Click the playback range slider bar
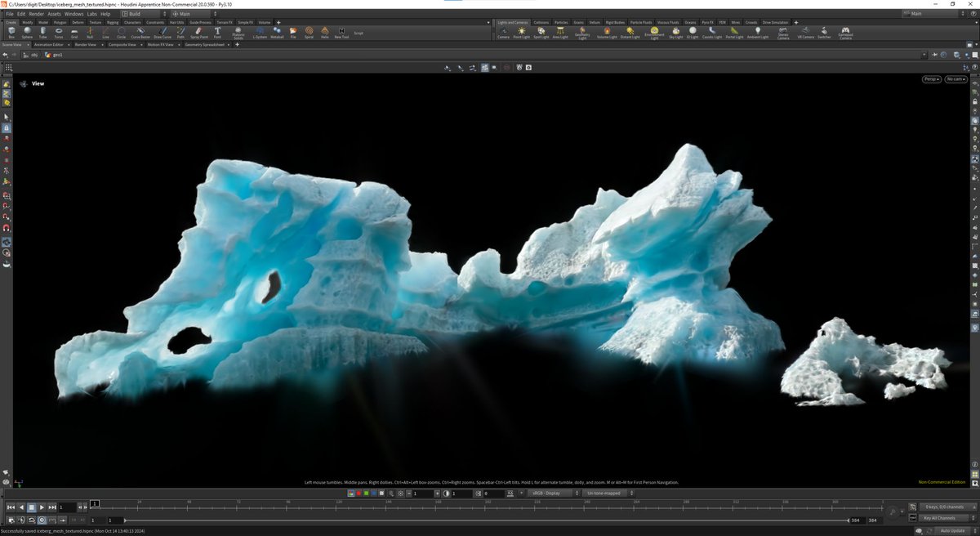The image size is (980, 536). [486, 520]
